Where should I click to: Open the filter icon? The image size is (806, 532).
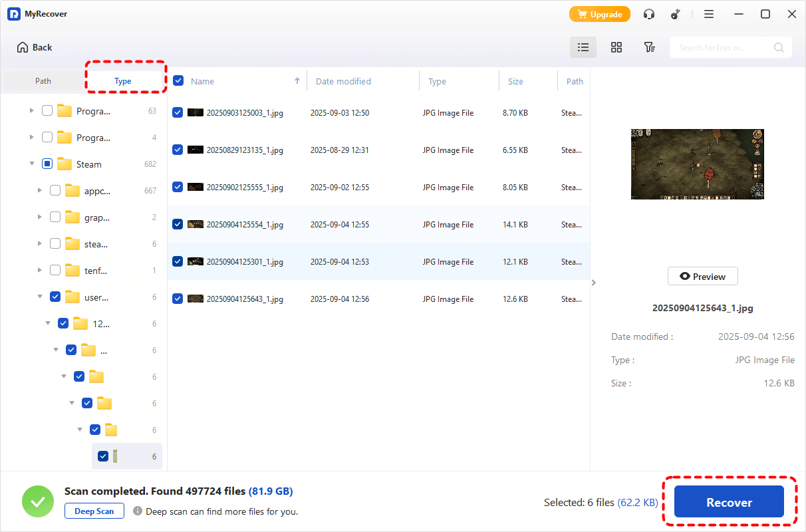[x=650, y=47]
